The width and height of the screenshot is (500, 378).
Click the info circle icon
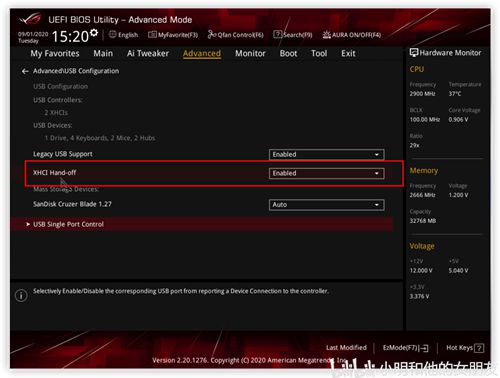21,295
